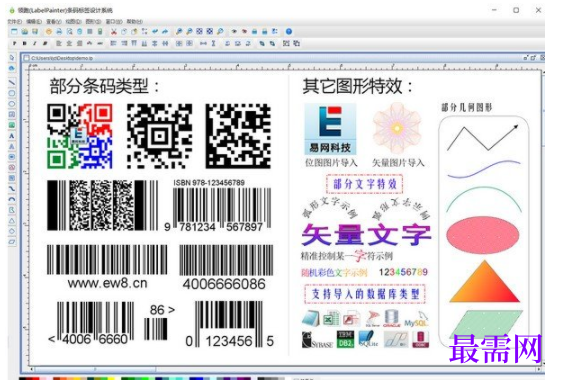
Task: Click the blue Redo arrow
Action: pos(165,31)
